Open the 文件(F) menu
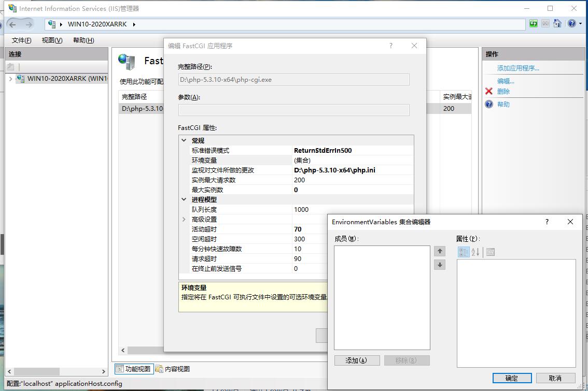This screenshot has height=391, width=588. pos(21,40)
